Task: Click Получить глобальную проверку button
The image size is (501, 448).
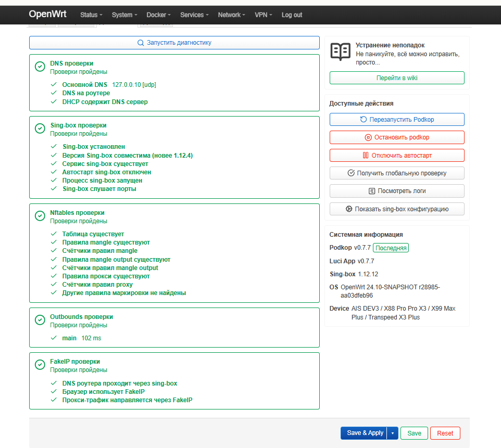Action: tap(397, 173)
